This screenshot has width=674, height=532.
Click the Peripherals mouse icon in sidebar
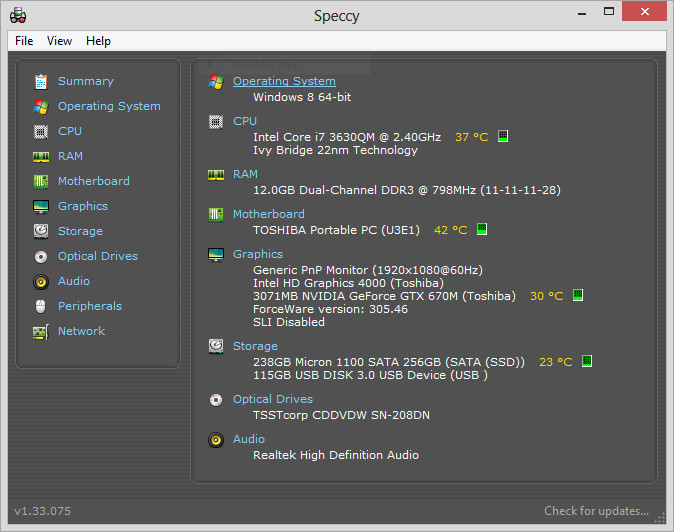click(41, 306)
